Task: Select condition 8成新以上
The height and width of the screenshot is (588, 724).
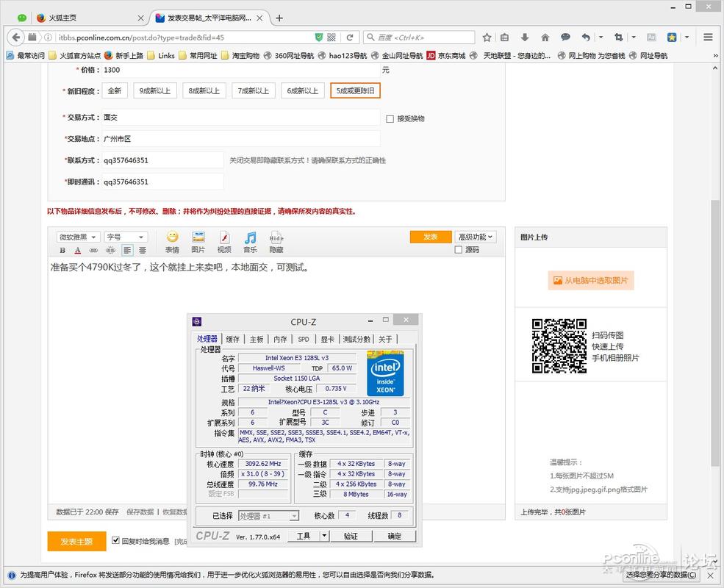Action: pyautogui.click(x=204, y=91)
